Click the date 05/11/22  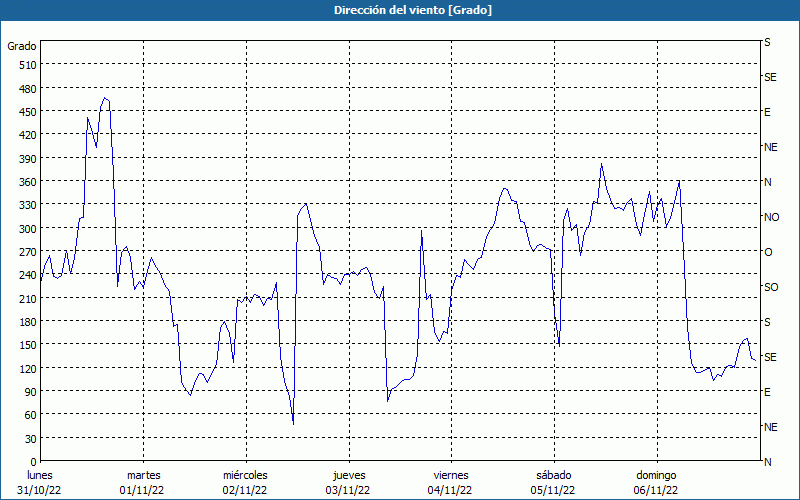pos(553,490)
